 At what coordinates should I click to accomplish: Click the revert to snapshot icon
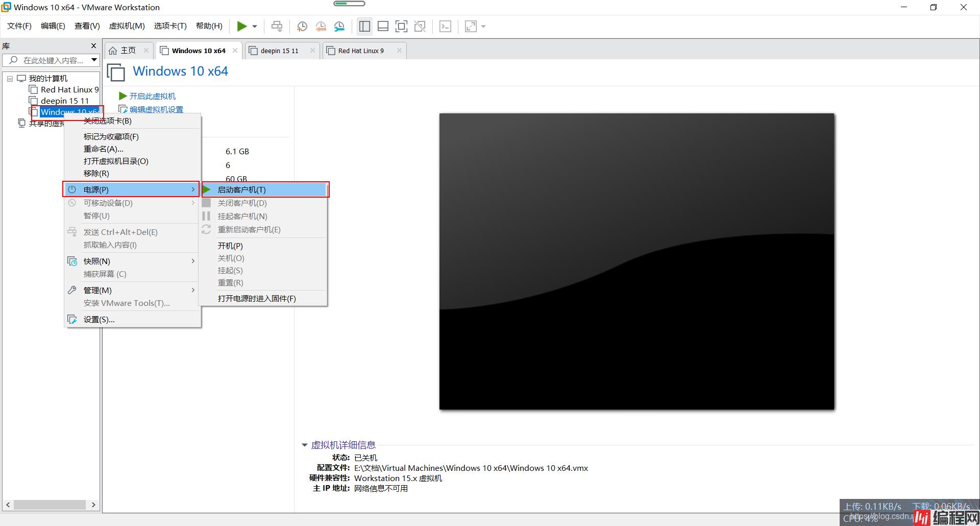(x=321, y=26)
